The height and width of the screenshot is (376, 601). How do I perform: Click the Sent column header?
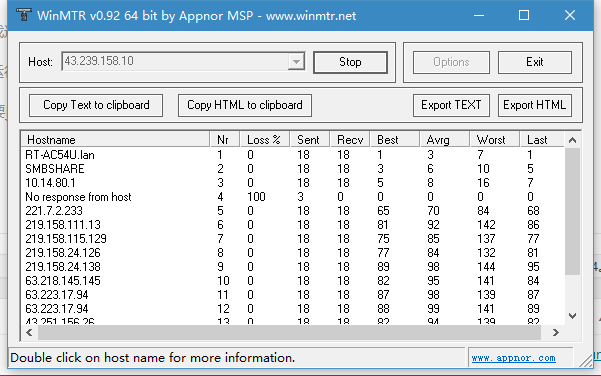[x=310, y=140]
